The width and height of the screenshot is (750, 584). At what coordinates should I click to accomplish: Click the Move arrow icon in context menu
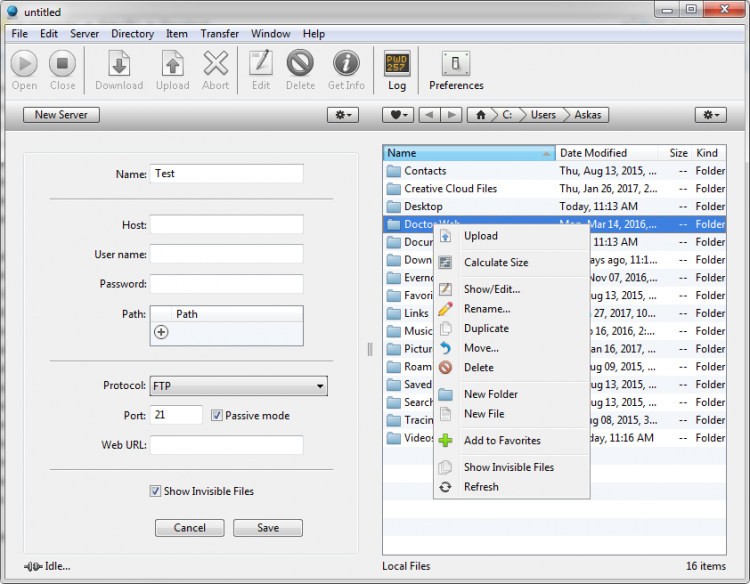tap(445, 348)
